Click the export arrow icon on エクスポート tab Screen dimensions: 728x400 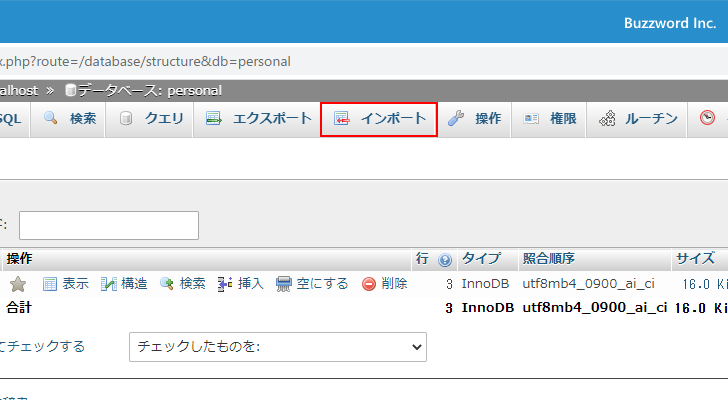click(x=214, y=118)
